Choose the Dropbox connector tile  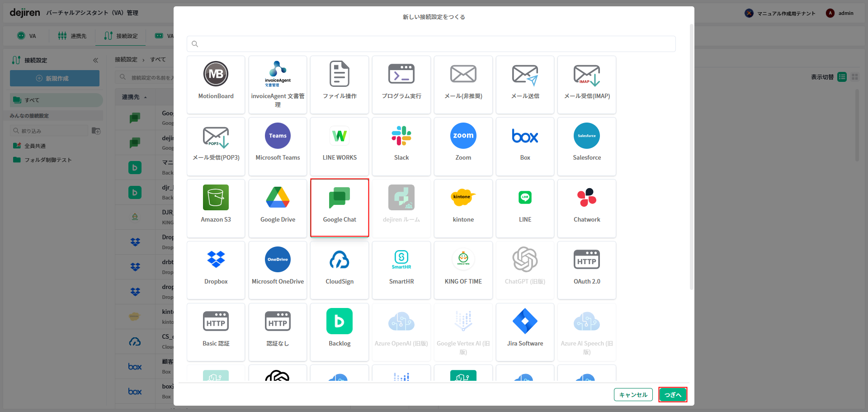point(216,270)
